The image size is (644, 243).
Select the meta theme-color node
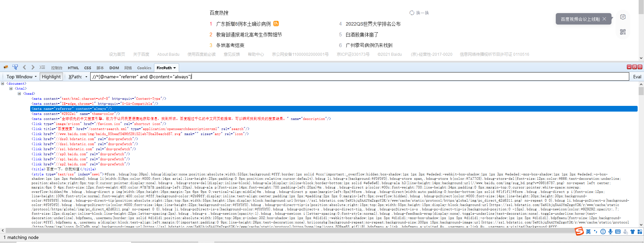[76, 114]
